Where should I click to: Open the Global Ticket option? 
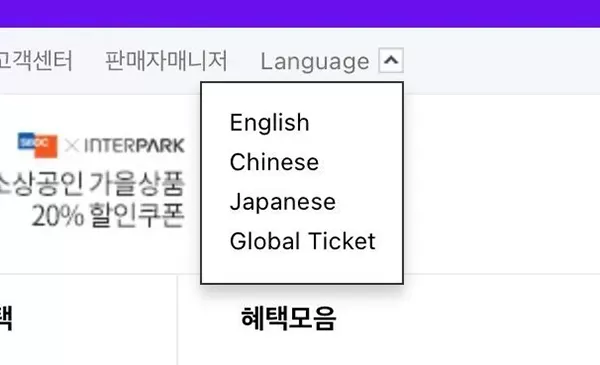(x=302, y=241)
